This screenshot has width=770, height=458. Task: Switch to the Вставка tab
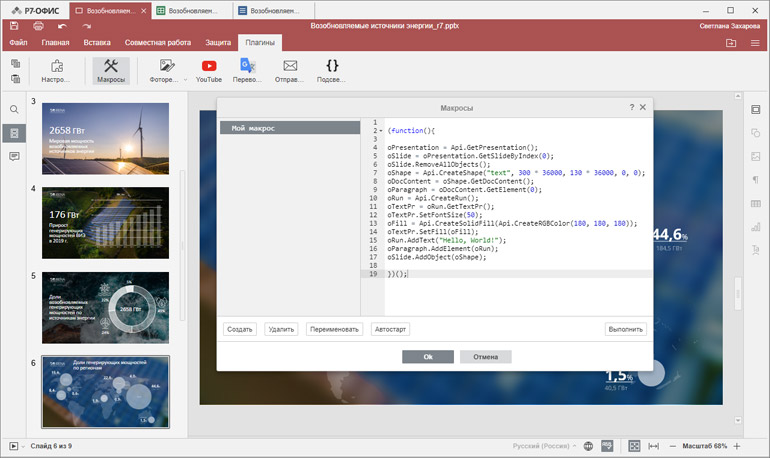point(97,43)
